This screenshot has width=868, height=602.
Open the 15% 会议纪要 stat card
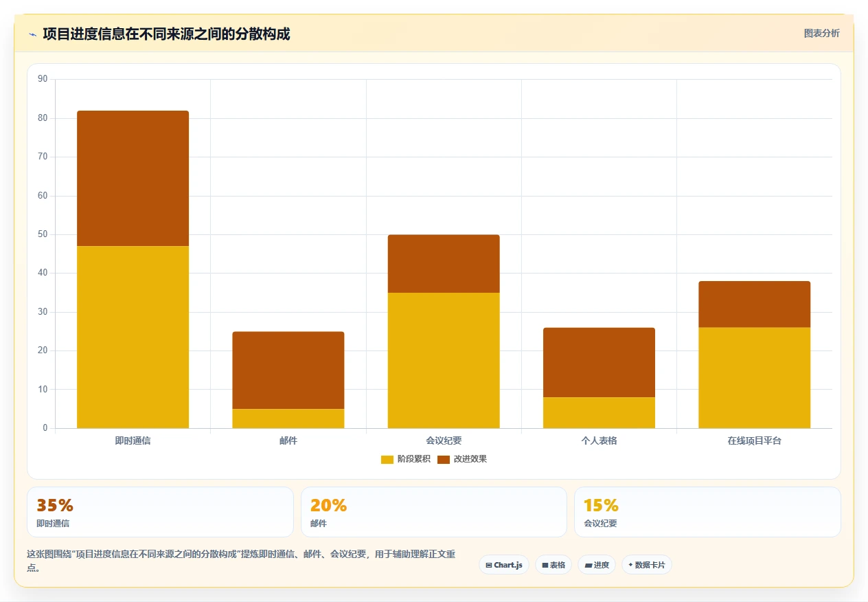click(707, 512)
